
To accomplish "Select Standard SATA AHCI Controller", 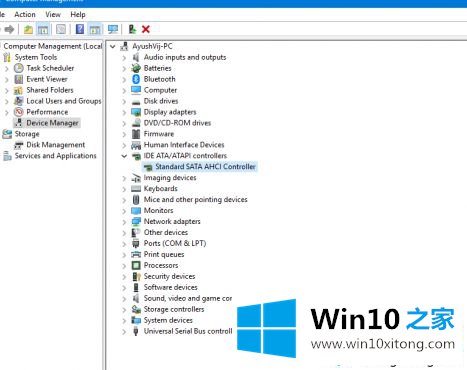I will 205,167.
